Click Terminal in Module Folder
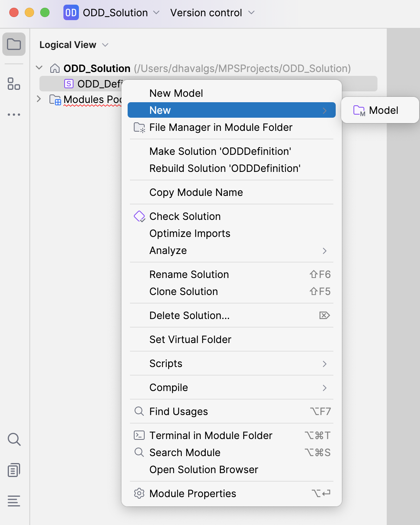420x525 pixels. click(211, 436)
